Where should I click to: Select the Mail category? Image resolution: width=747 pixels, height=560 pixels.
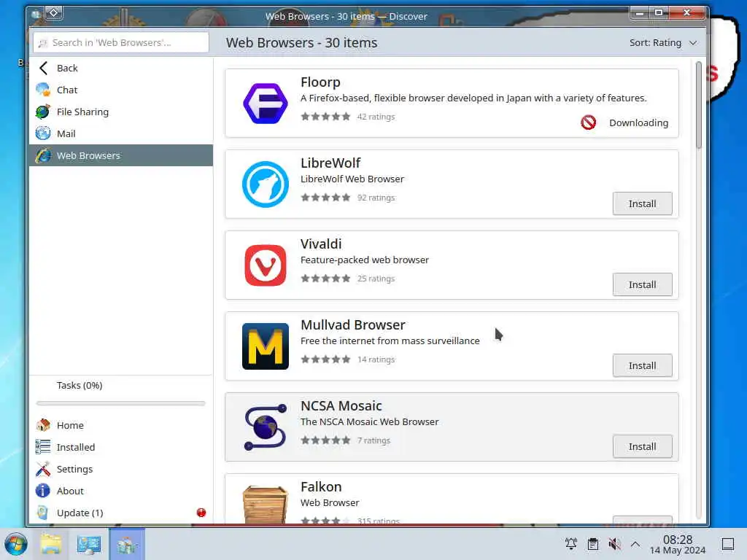click(121, 133)
